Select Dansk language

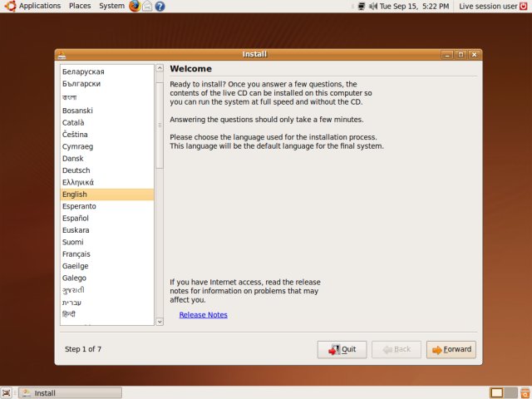pos(107,159)
